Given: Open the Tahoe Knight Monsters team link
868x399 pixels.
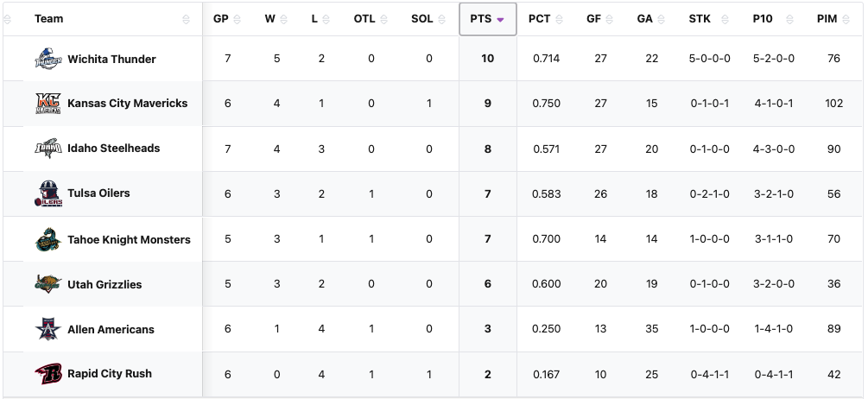Looking at the screenshot, I should coord(129,239).
